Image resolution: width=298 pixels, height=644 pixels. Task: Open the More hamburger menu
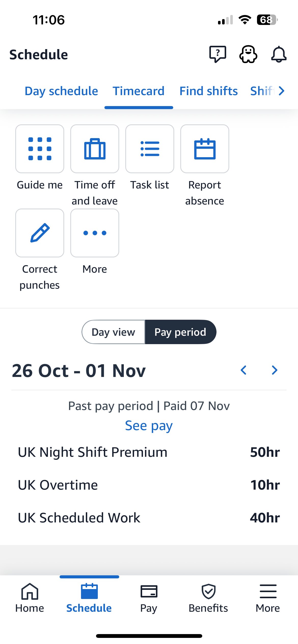tap(268, 598)
